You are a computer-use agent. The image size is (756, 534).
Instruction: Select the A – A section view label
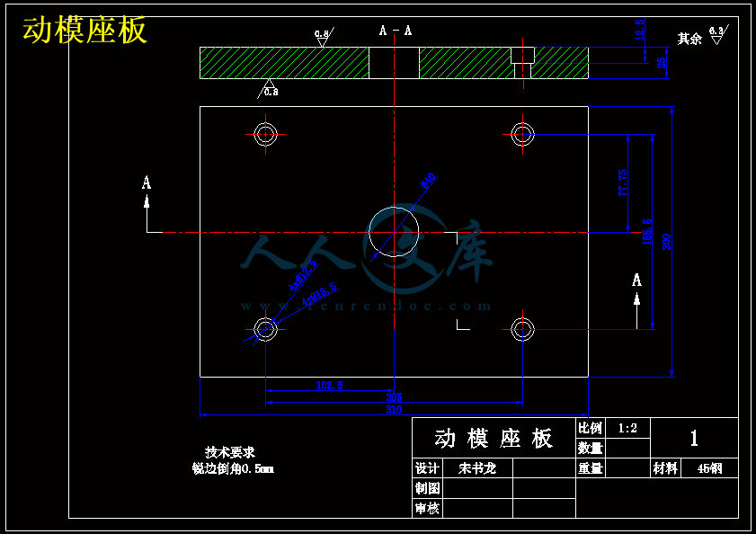pos(396,31)
